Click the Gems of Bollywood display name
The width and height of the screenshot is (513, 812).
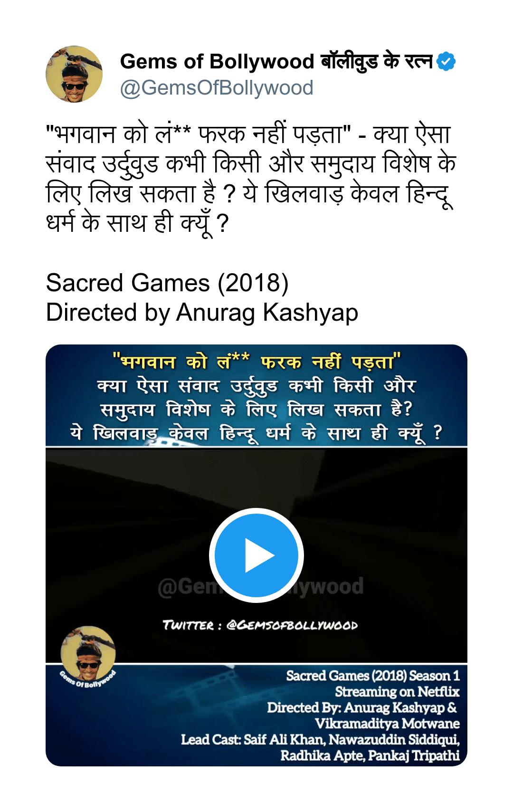point(276,62)
